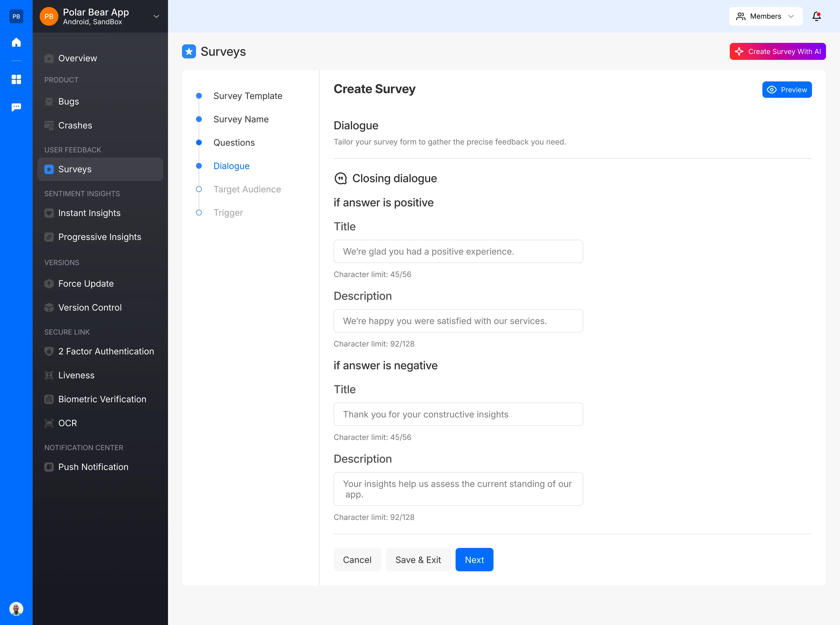This screenshot has width=840, height=625.
Task: Click the notification bell icon
Action: click(817, 16)
